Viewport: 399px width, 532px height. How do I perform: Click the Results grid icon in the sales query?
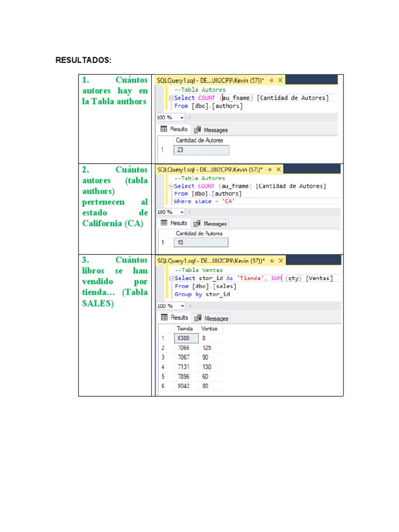pos(164,317)
